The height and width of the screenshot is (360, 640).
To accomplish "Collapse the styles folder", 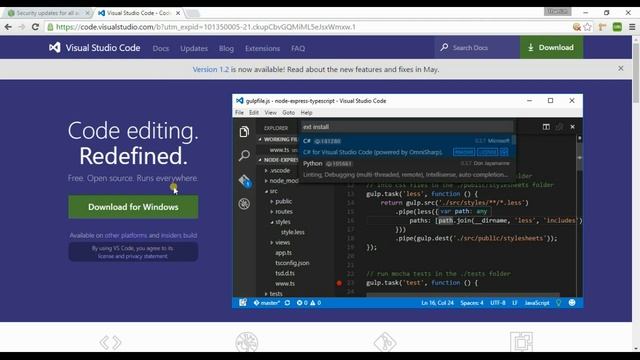I will (x=280, y=222).
